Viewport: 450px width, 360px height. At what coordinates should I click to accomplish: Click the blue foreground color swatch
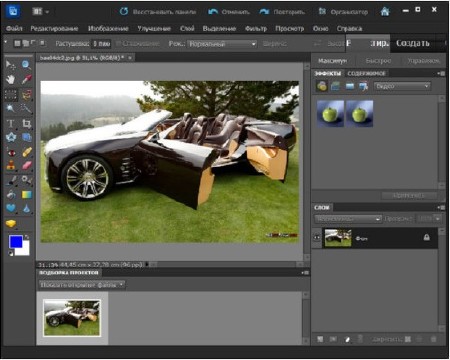tap(16, 242)
